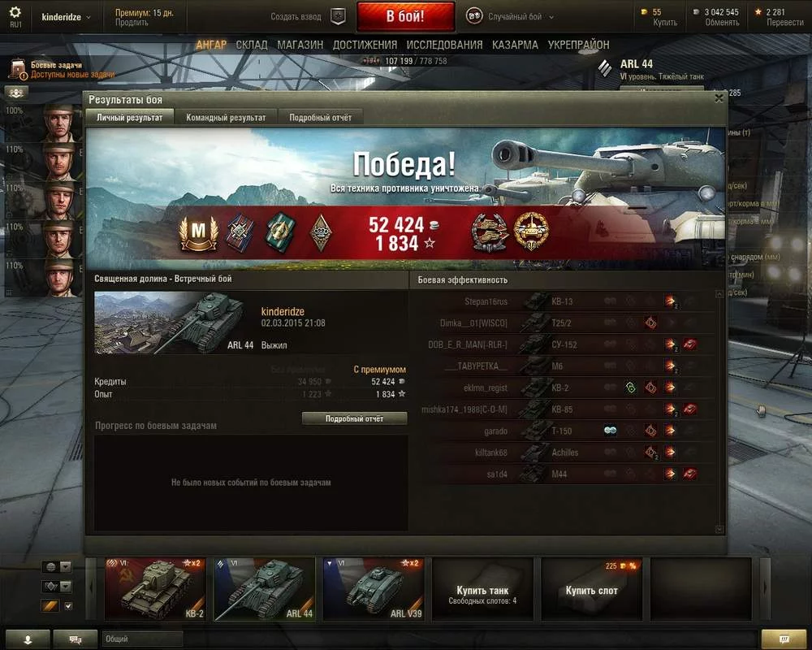The width and height of the screenshot is (812, 650).
Task: Toggle the orange stripe tank filter
Action: (50, 605)
